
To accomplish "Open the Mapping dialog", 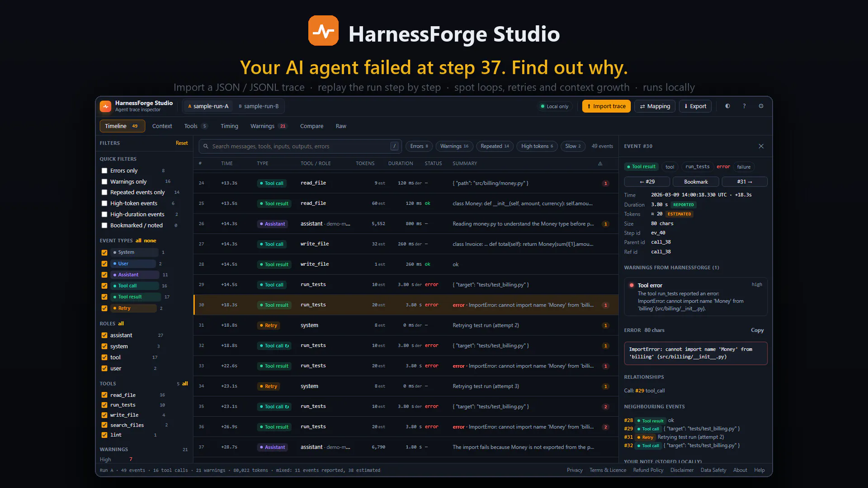I will [x=655, y=106].
